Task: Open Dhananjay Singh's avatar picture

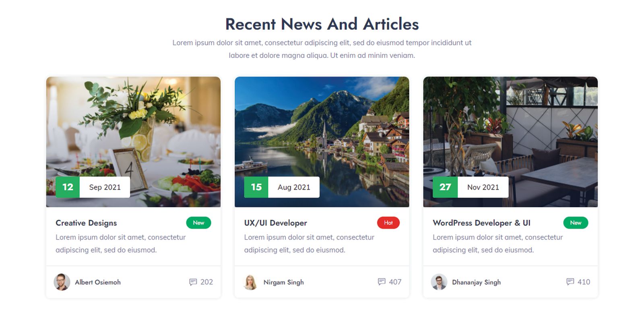Action: [x=439, y=282]
